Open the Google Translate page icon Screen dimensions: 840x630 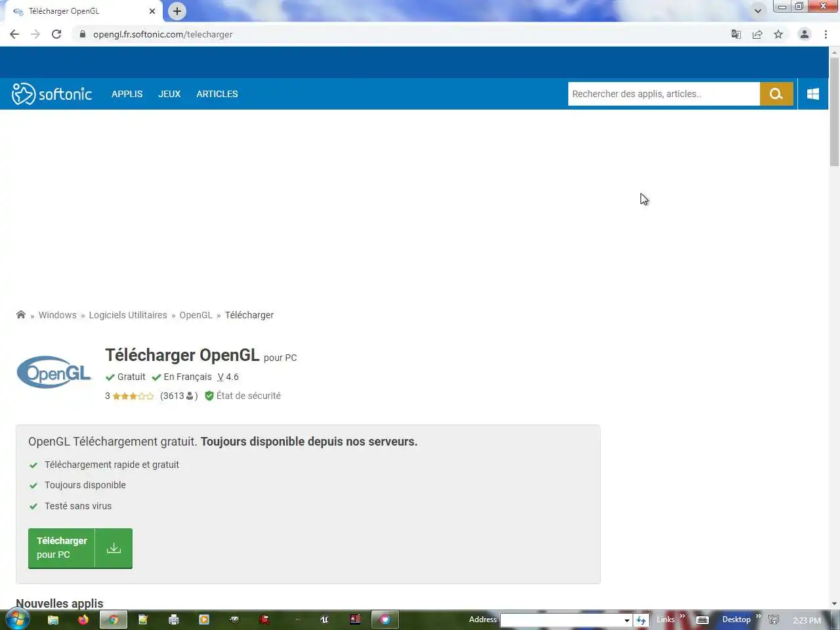point(736,34)
